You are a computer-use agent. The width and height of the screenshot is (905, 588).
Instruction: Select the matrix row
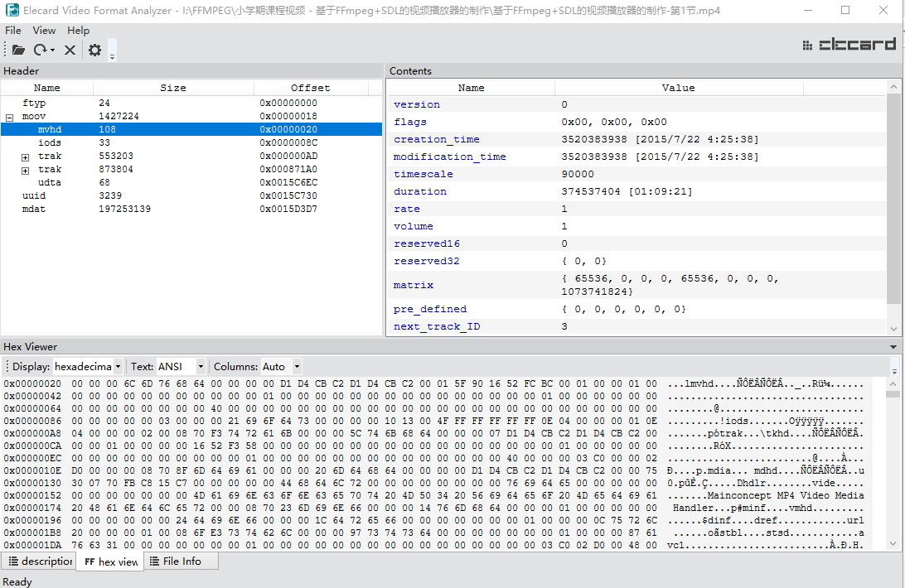pos(636,285)
